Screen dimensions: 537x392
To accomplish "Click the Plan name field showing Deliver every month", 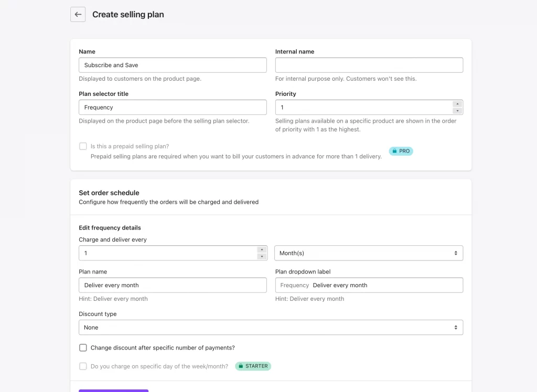I will (173, 285).
